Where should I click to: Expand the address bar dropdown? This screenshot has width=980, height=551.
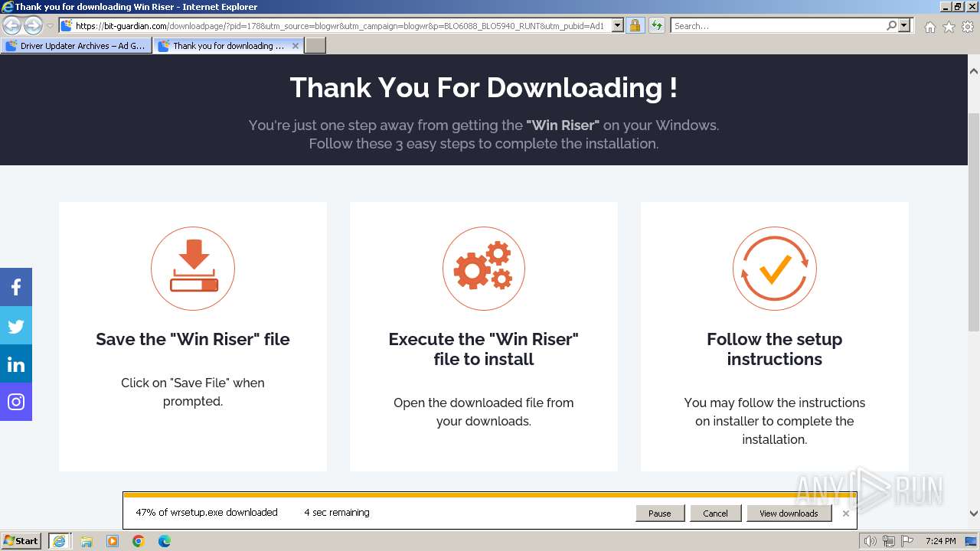click(x=618, y=25)
